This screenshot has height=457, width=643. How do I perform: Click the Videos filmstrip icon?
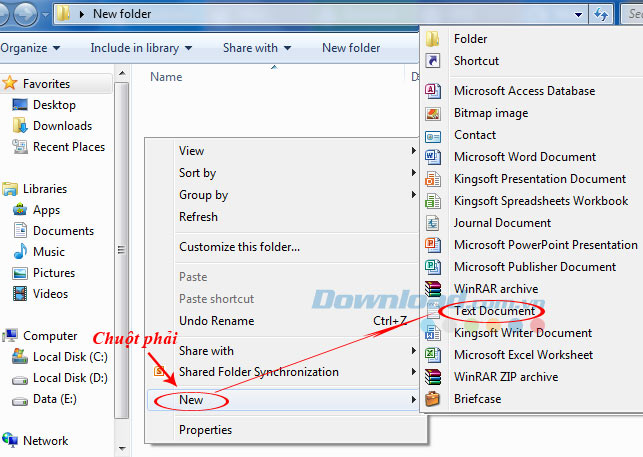tap(20, 294)
